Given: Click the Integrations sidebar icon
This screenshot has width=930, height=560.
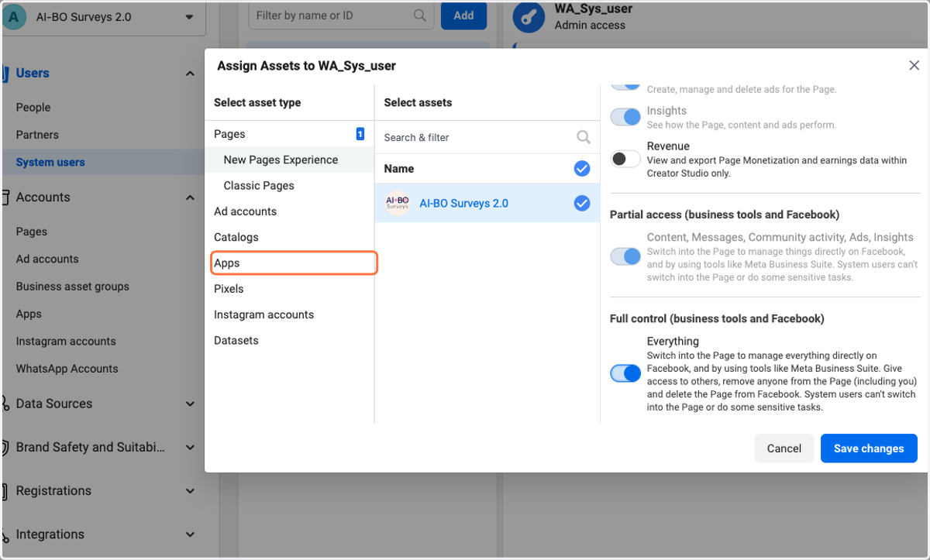Looking at the screenshot, I should (x=5, y=534).
